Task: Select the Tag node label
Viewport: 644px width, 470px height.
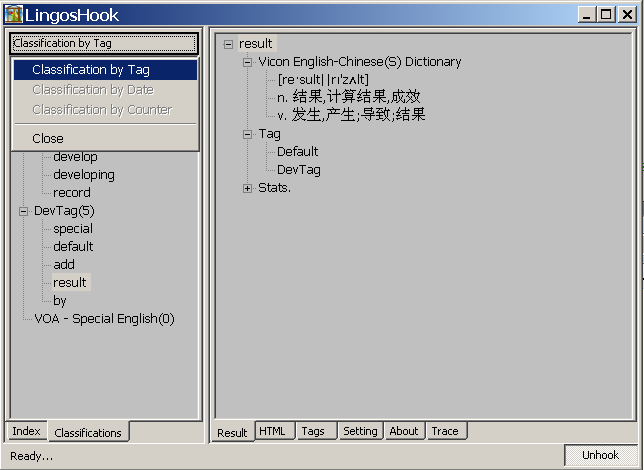Action: click(x=269, y=134)
